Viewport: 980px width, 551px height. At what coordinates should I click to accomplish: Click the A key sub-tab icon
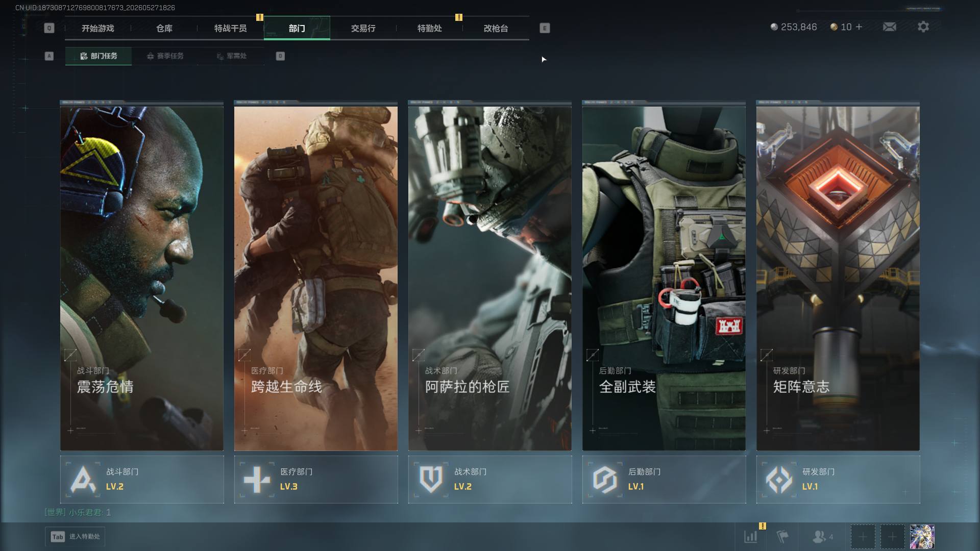click(x=49, y=56)
